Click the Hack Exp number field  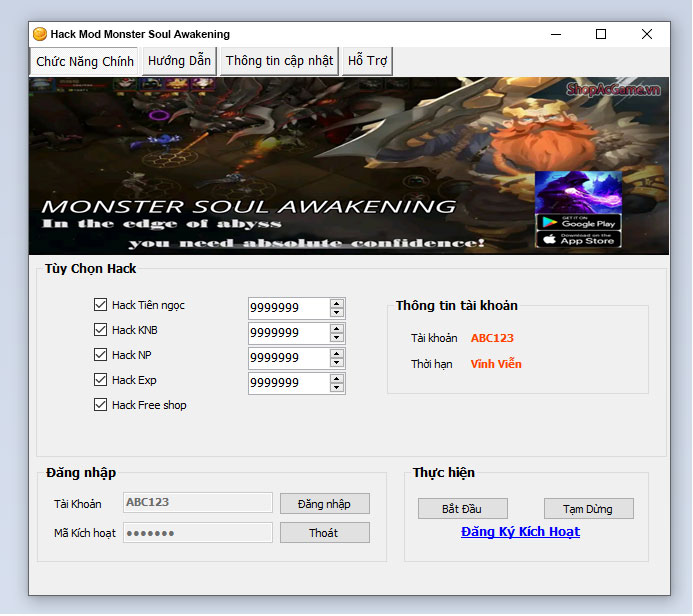coord(289,383)
